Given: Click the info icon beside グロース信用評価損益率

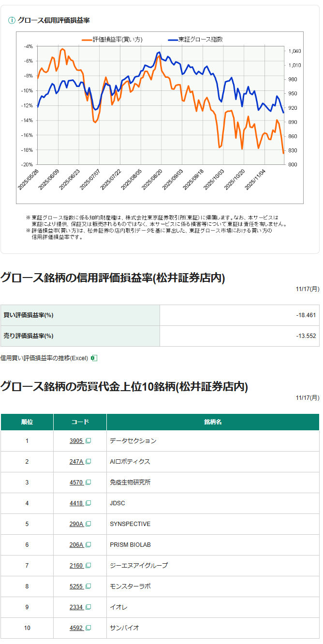Looking at the screenshot, I should pyautogui.click(x=12, y=20).
